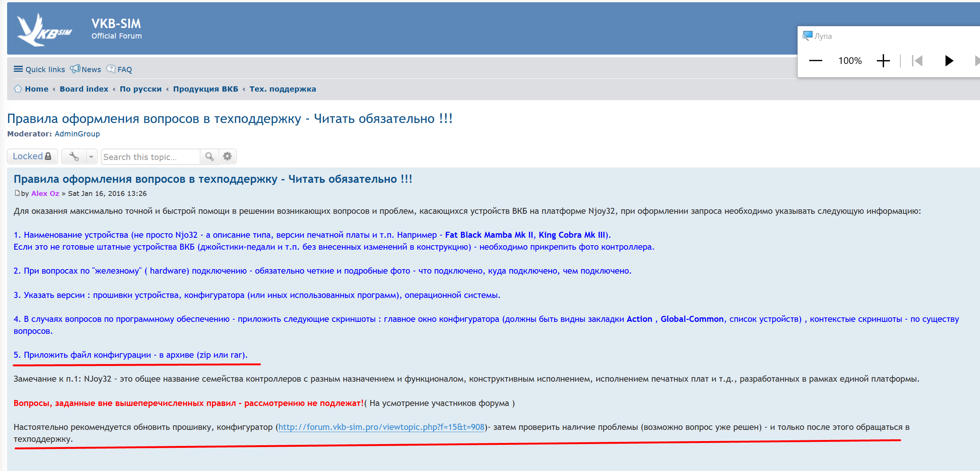Open advanced search gear icon
The image size is (980, 471).
coord(228,157)
